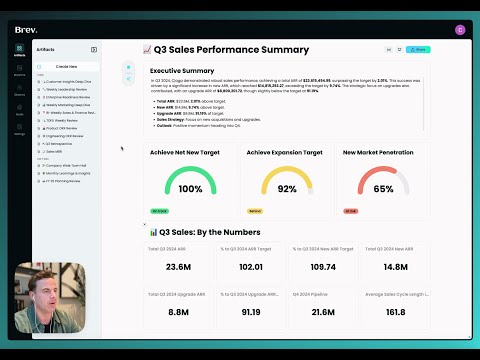The image size is (480, 360).
Task: Click the document icon beside Sales MBR
Action: (39, 152)
